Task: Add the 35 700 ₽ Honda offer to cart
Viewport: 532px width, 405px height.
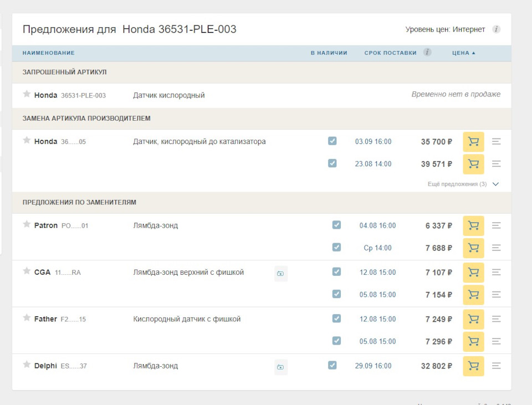Action: 473,142
